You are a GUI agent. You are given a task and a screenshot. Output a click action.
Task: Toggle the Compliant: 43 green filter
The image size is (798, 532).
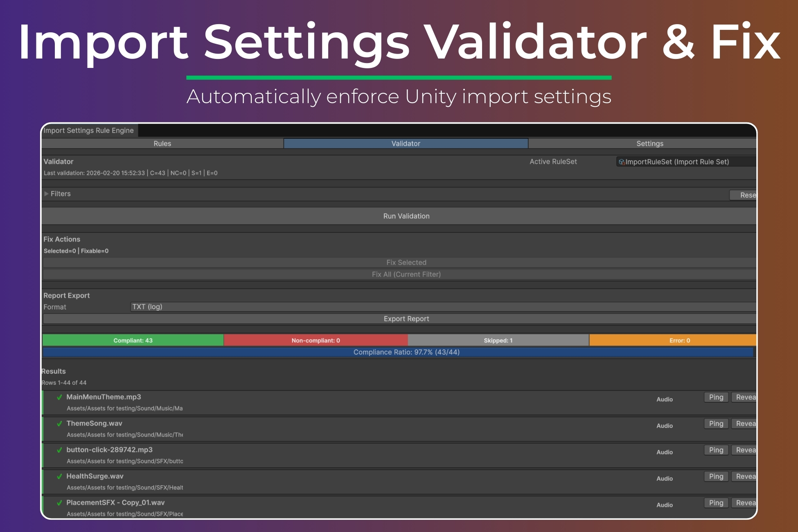[133, 340]
